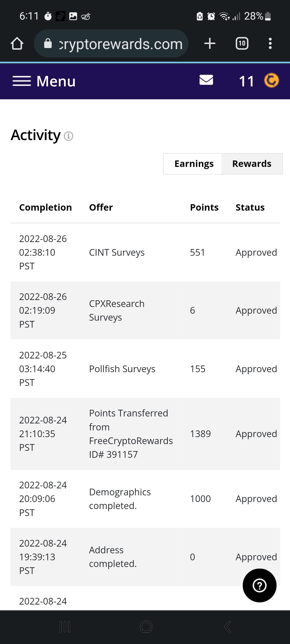
Task: Tap the Android recent apps button
Action: tap(65, 627)
